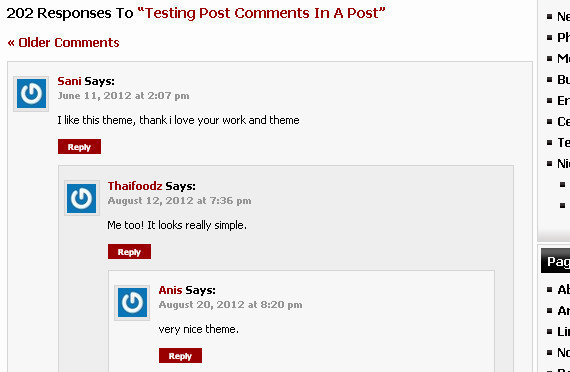570x372 pixels.
Task: Click the black Pages sidebar header
Action: coord(555,261)
